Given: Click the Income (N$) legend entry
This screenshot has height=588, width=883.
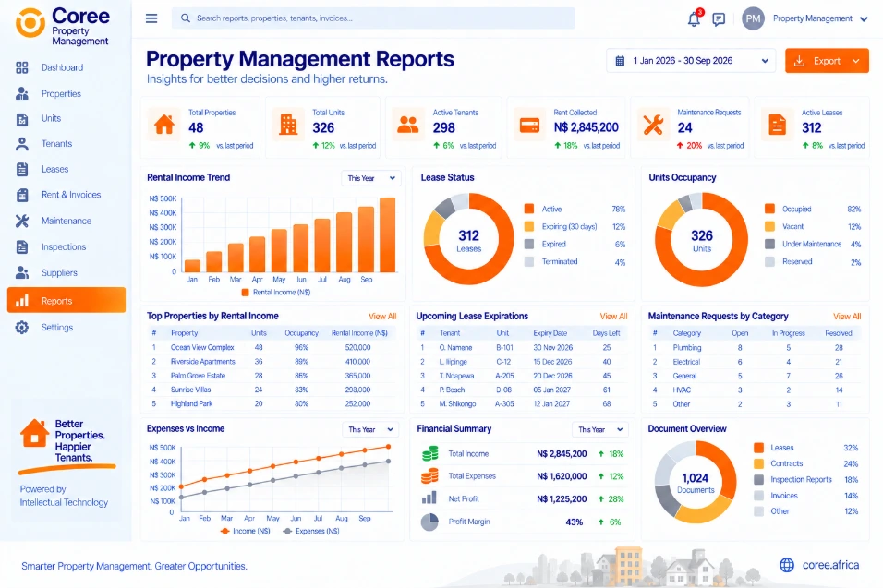Looking at the screenshot, I should coord(246,531).
